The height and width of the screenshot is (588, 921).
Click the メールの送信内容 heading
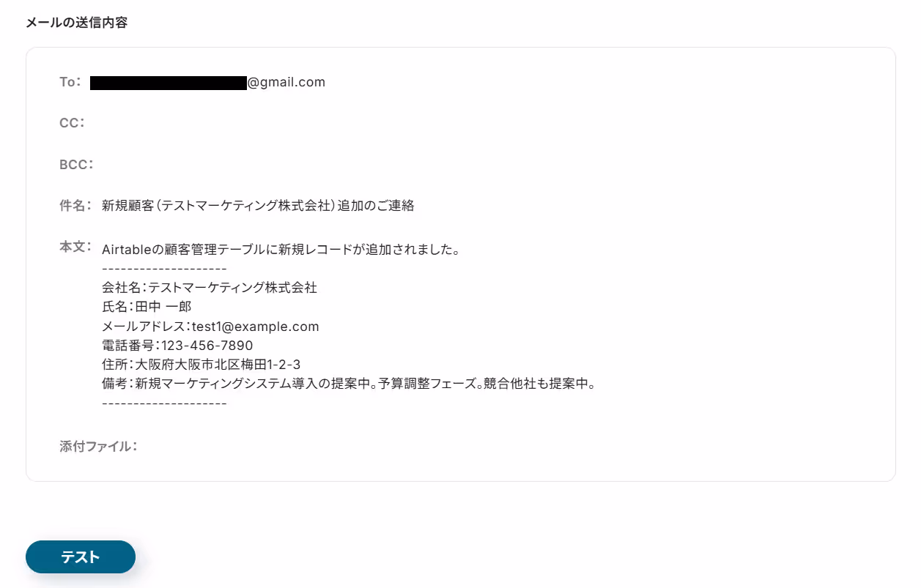76,23
